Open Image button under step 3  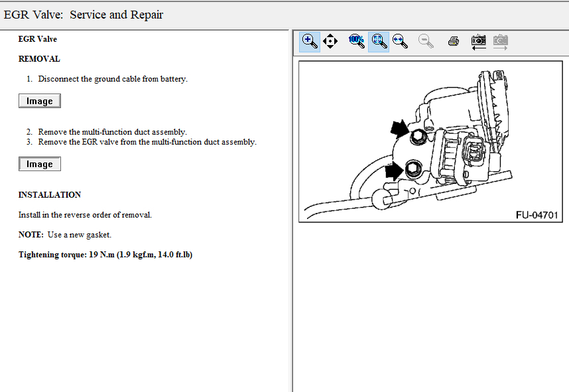40,164
